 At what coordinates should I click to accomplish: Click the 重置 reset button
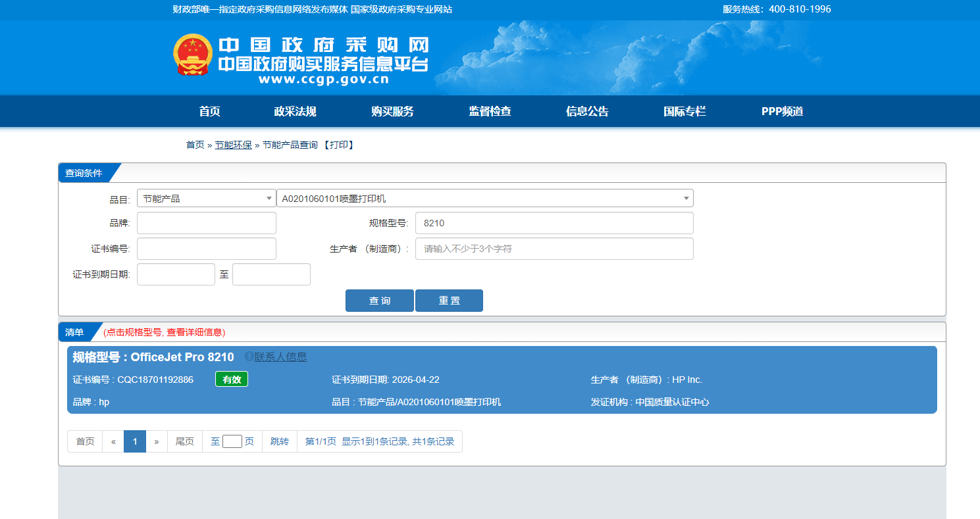449,301
